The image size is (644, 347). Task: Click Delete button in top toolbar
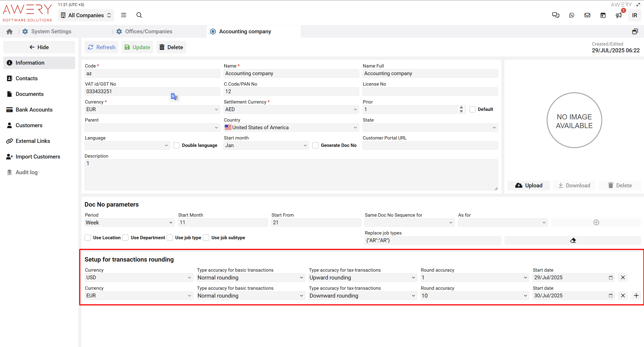point(171,47)
